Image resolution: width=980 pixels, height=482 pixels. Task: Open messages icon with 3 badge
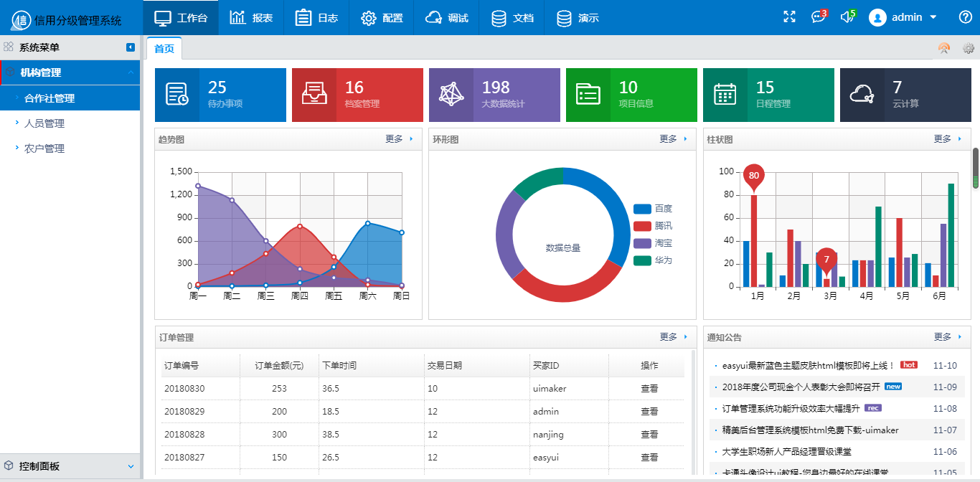(819, 16)
